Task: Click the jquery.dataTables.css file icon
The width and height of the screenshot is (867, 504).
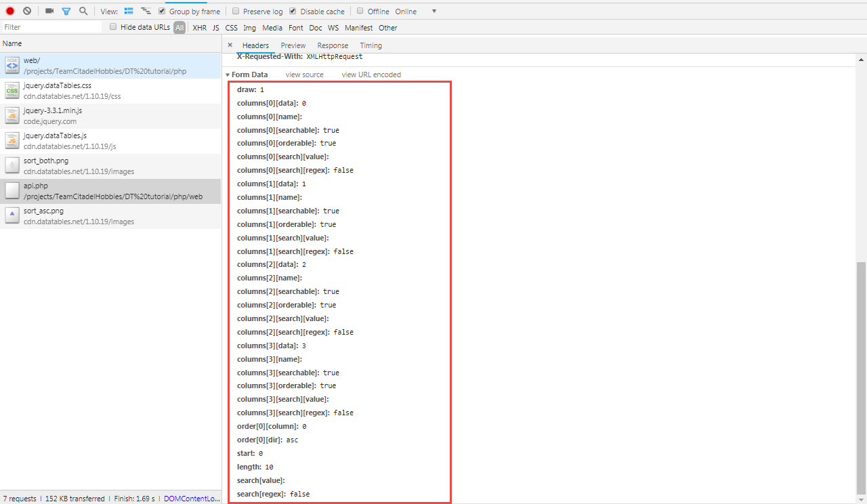Action: (12, 91)
